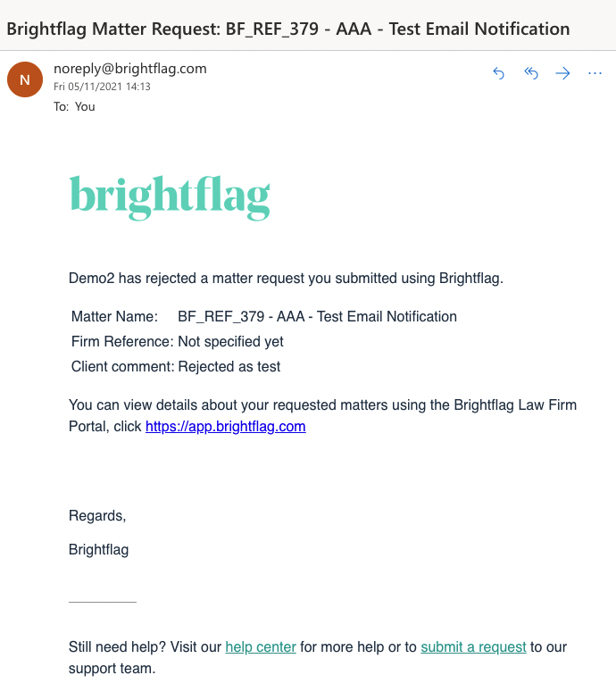Click the Firm Reference "Not specified yet" text
Image resolution: width=616 pixels, height=700 pixels.
click(230, 341)
